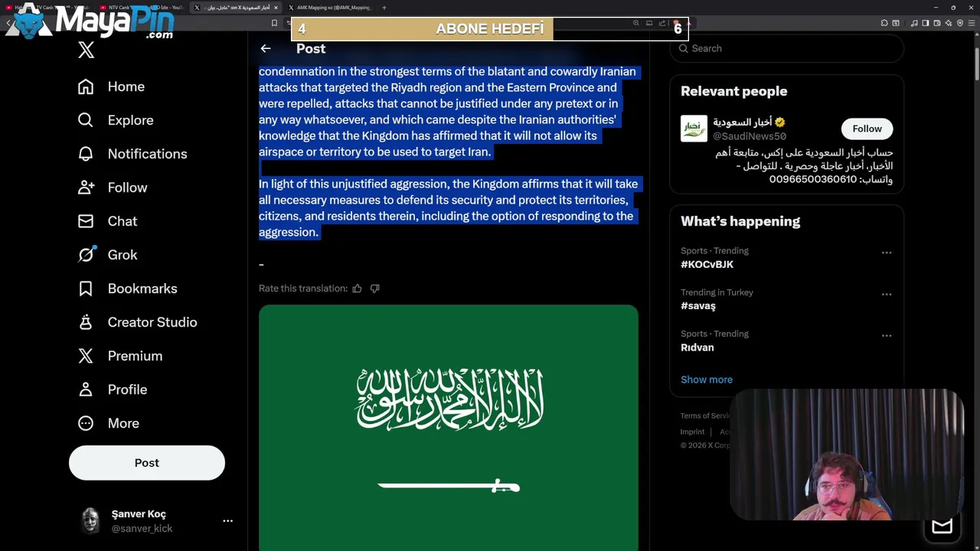The image size is (980, 551).
Task: Click the share icon in the address bar
Action: 661,23
